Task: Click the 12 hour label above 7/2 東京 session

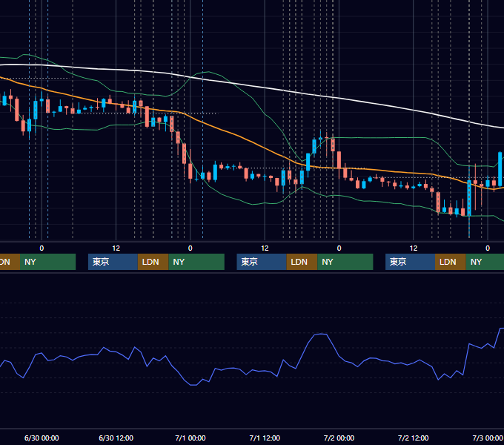Action: point(414,248)
